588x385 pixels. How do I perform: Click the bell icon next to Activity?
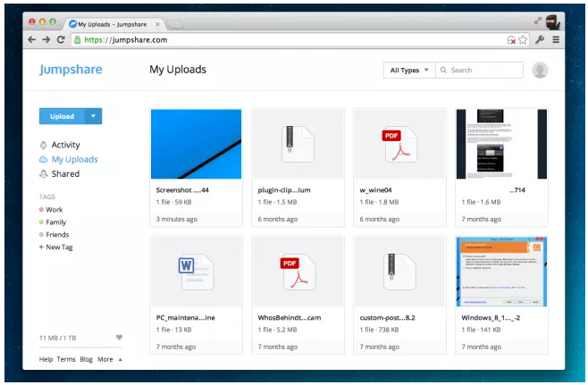pyautogui.click(x=44, y=145)
